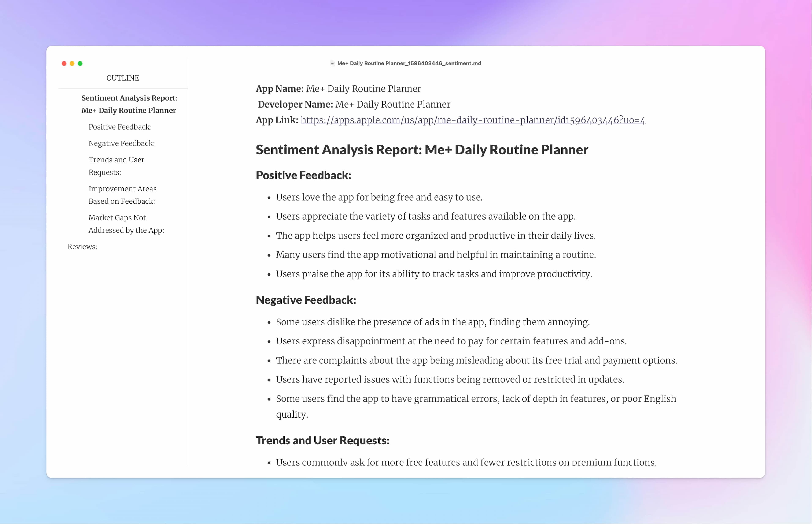The width and height of the screenshot is (812, 524).
Task: Select the Improvement Areas outline item
Action: click(x=122, y=195)
